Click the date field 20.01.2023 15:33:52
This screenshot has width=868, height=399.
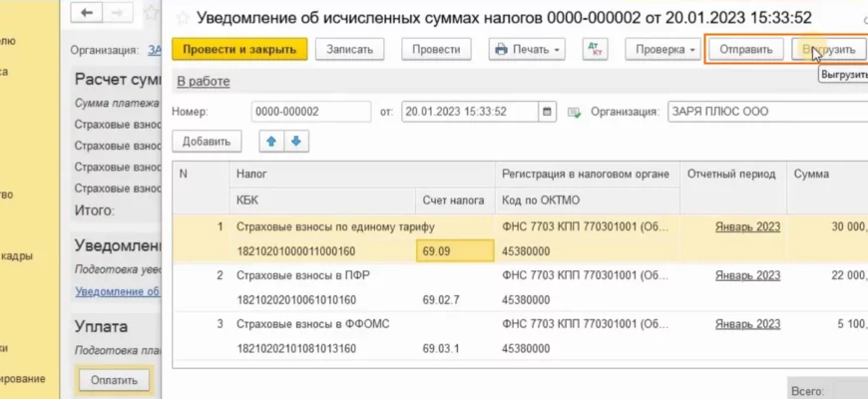point(470,112)
